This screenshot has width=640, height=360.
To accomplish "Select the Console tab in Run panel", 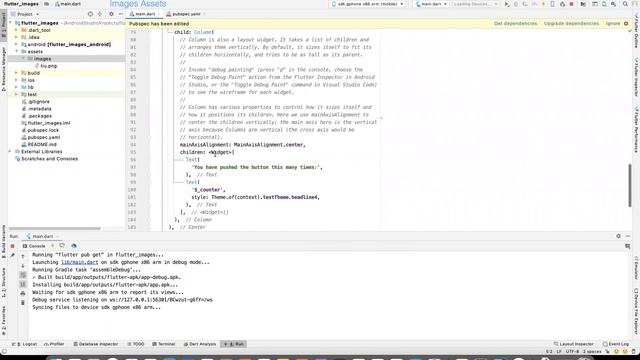I will click(34, 246).
